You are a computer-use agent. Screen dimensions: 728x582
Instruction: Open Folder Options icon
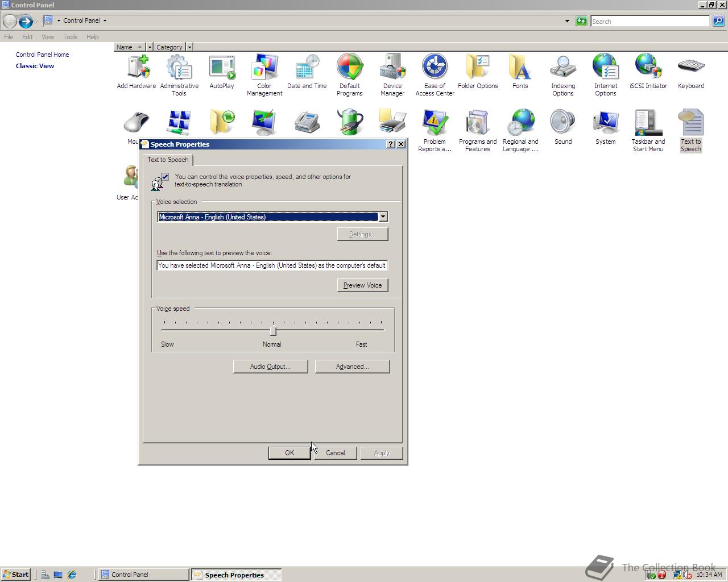click(478, 72)
